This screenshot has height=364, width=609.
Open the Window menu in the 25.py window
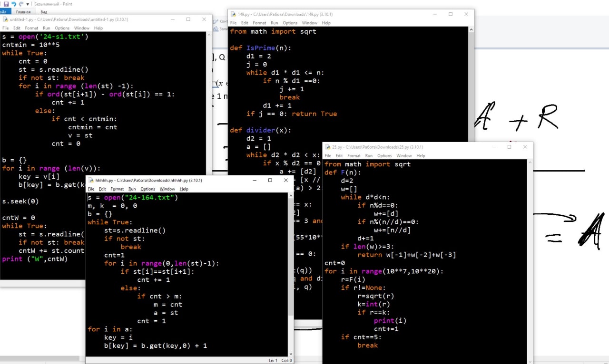404,156
